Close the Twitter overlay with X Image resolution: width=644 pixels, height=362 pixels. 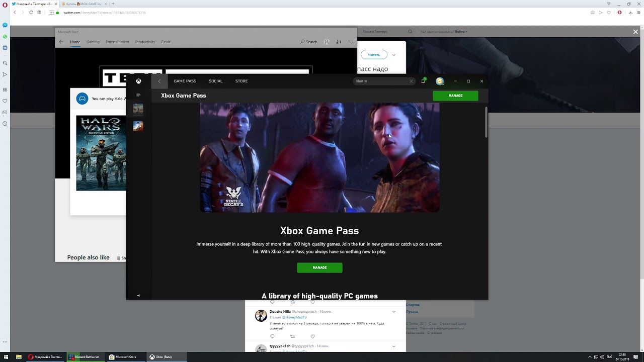click(635, 32)
